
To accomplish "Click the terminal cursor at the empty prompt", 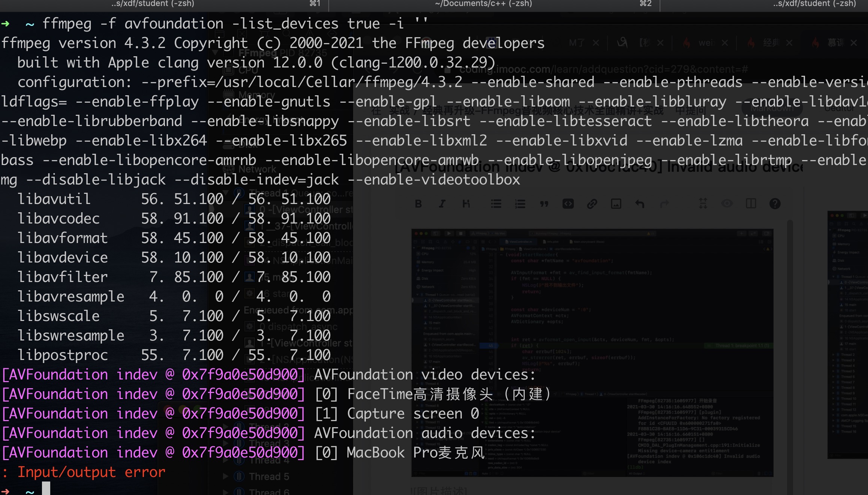I will pos(46,489).
